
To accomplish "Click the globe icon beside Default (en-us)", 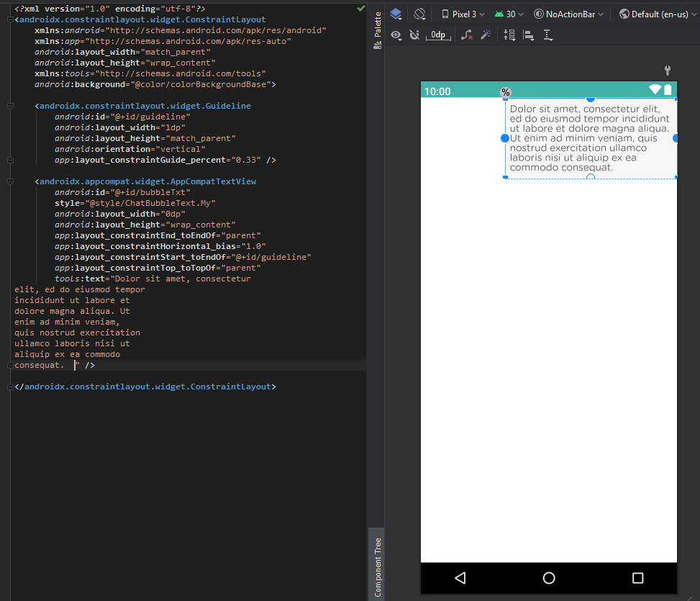I will 624,14.
